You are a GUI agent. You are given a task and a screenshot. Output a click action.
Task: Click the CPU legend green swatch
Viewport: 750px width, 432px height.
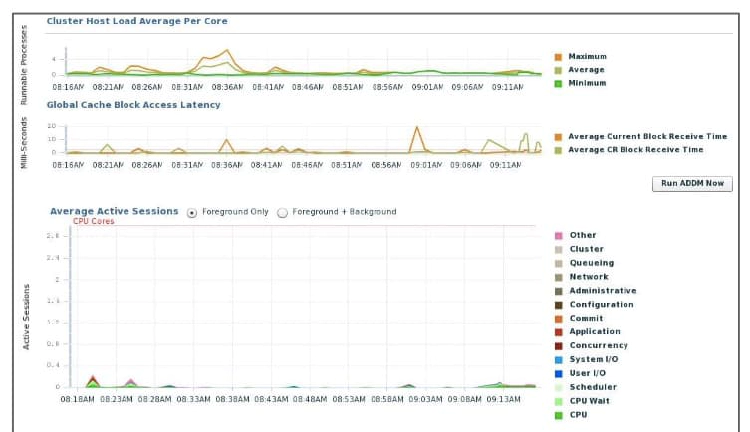point(558,416)
